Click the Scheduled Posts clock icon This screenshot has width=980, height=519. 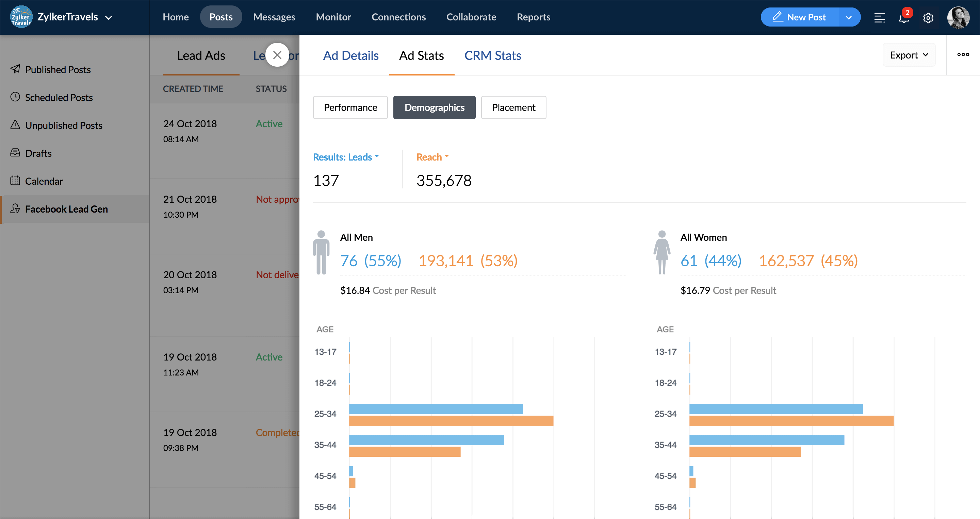(15, 97)
